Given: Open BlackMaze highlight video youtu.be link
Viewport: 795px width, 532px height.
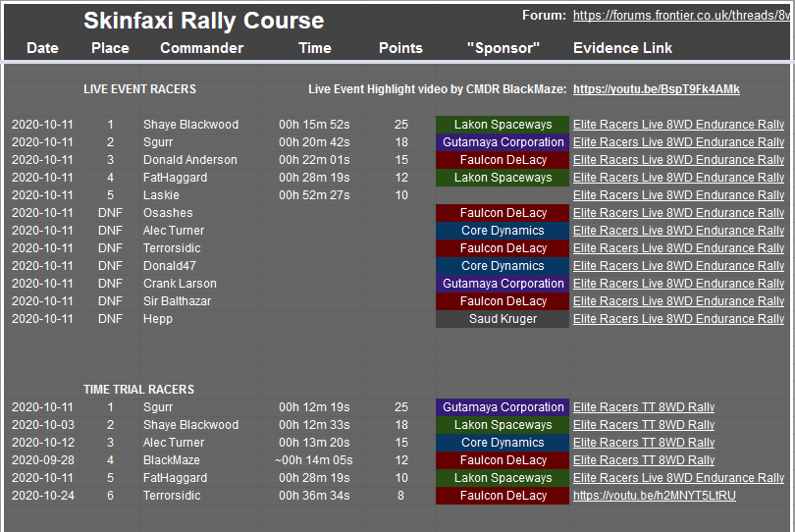Looking at the screenshot, I should click(656, 89).
